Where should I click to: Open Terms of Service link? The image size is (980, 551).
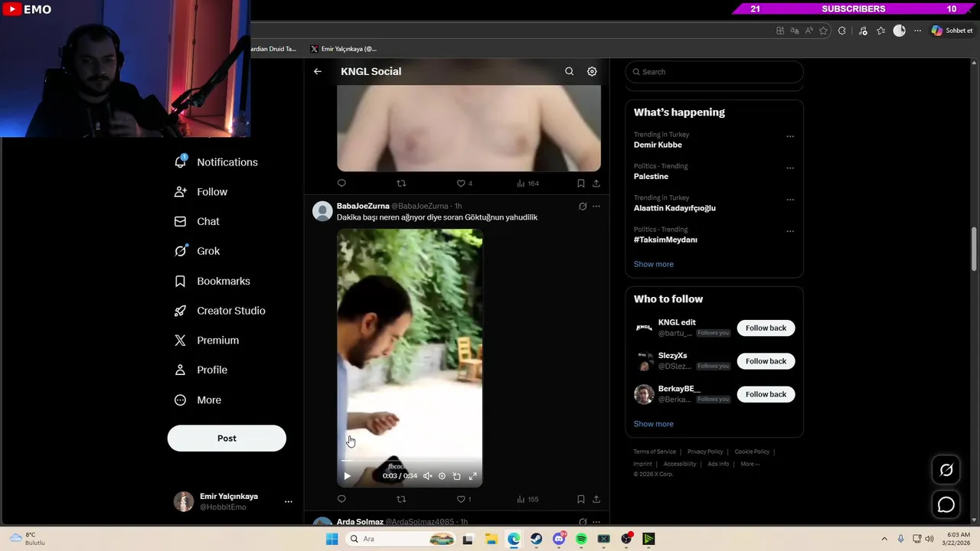tap(655, 452)
